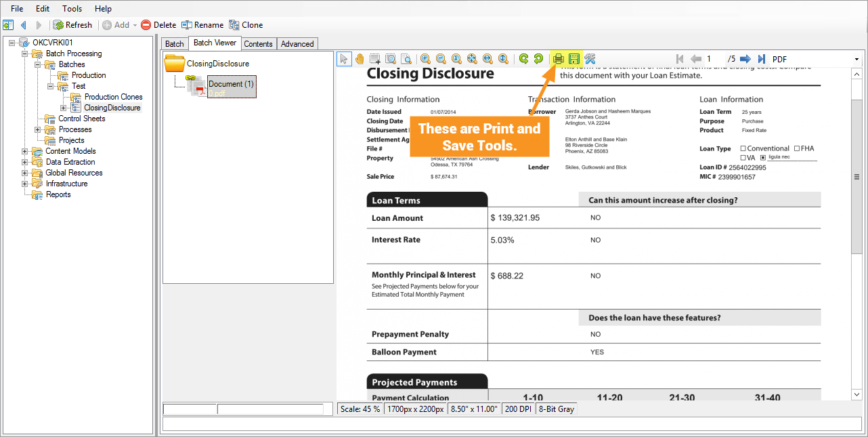Screen dimensions: 868x437
Task: Navigate forward with the gray arrow
Action: 39,25
